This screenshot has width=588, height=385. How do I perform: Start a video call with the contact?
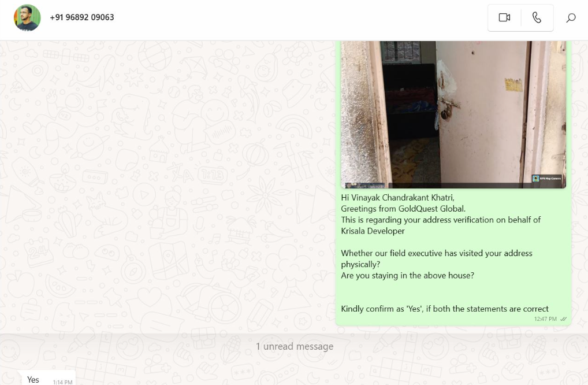504,18
